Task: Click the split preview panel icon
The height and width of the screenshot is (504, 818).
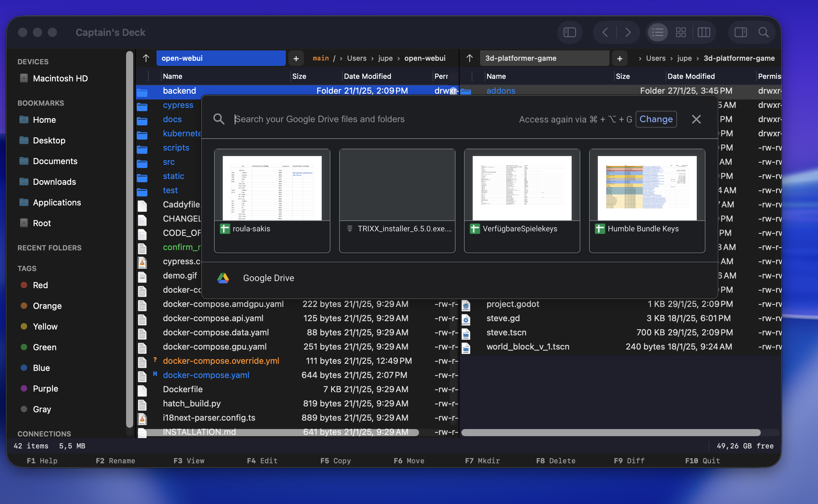Action: (x=740, y=32)
